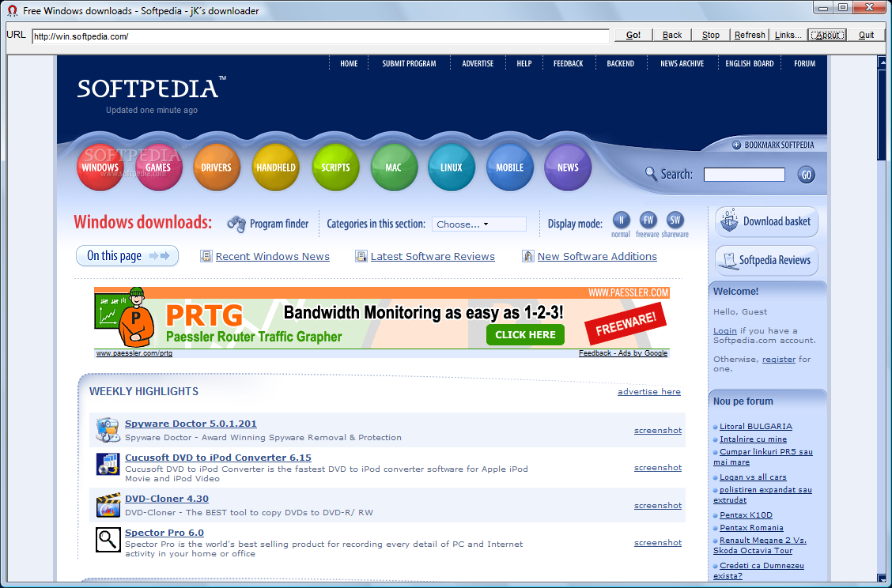The image size is (892, 588).
Task: Open the pink GAMES category ball
Action: point(158,168)
